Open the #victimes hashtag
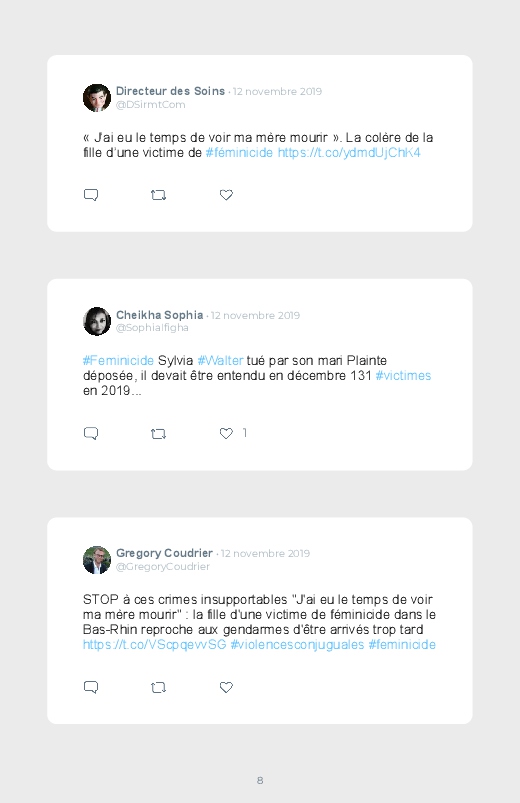Image resolution: width=520 pixels, height=803 pixels. point(403,375)
